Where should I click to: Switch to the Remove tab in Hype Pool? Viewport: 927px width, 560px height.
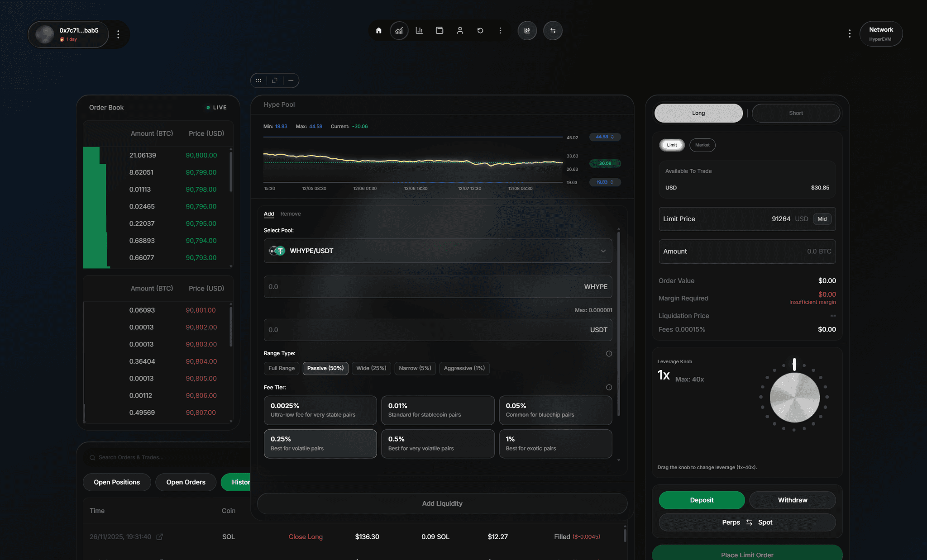[290, 214]
